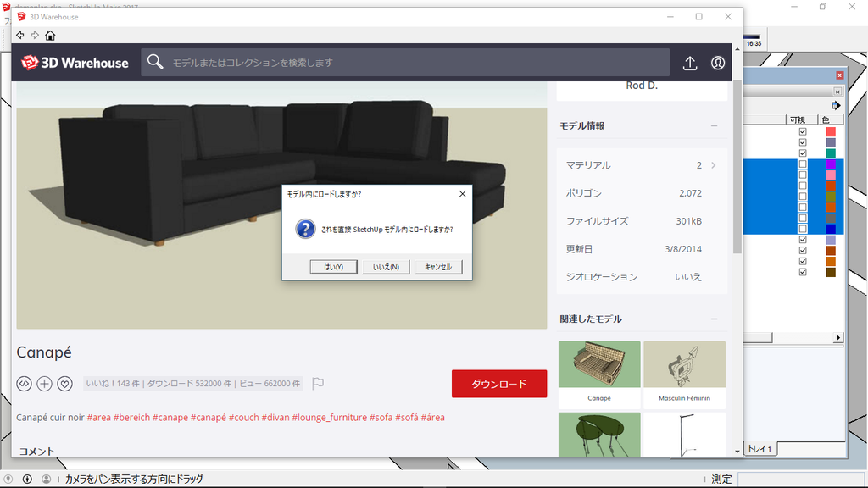Click the magnifier search icon
This screenshot has height=488, width=868.
(155, 62)
